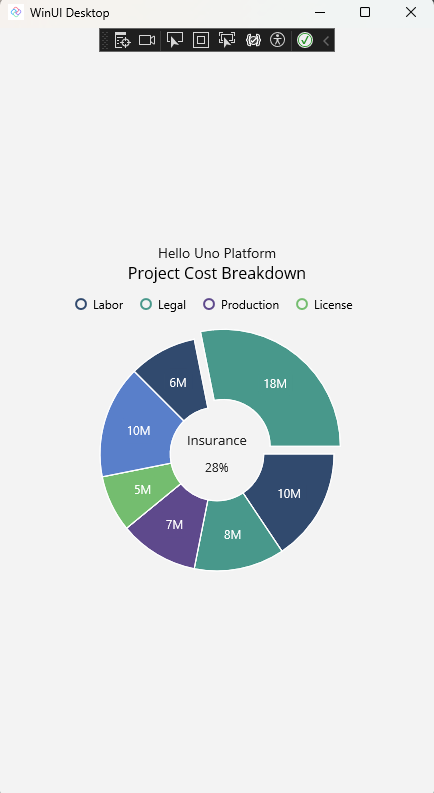The image size is (434, 793).
Task: Click the green checkmark status icon
Action: coord(305,40)
